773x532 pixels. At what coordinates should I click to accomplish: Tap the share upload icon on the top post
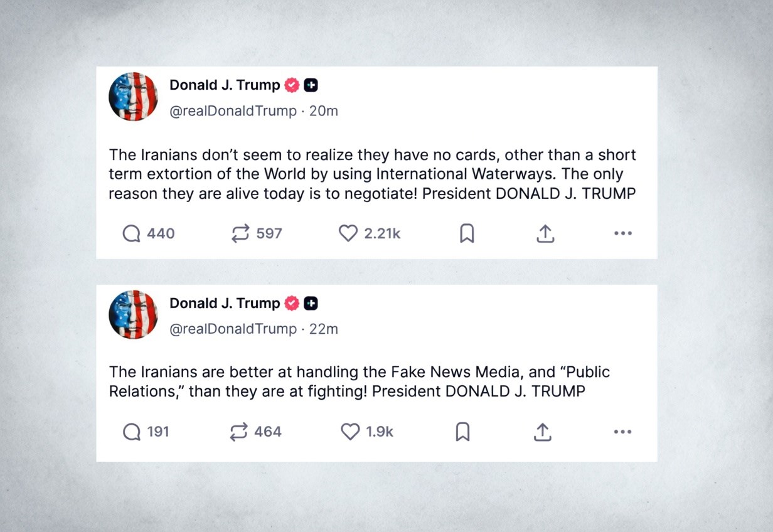point(545,233)
